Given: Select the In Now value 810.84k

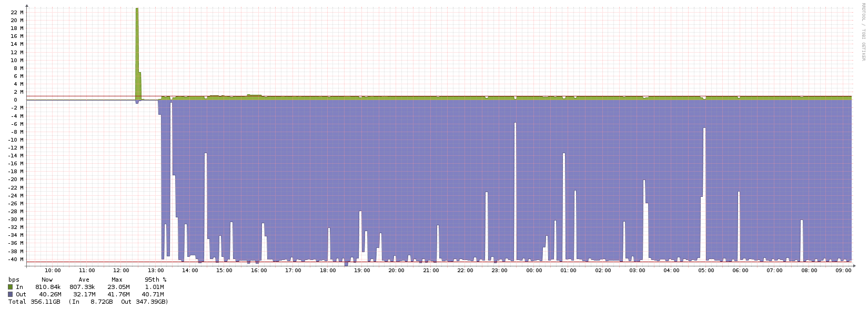Looking at the screenshot, I should (48, 287).
